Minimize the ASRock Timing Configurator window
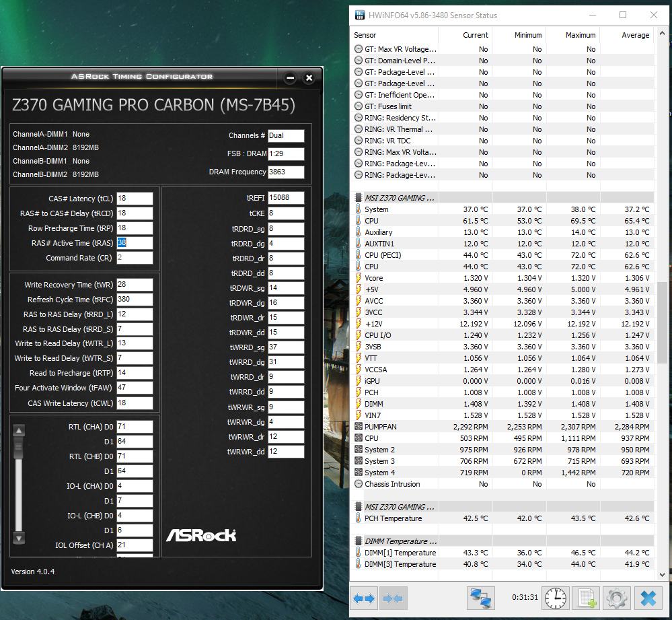The height and width of the screenshot is (620, 672). (290, 78)
